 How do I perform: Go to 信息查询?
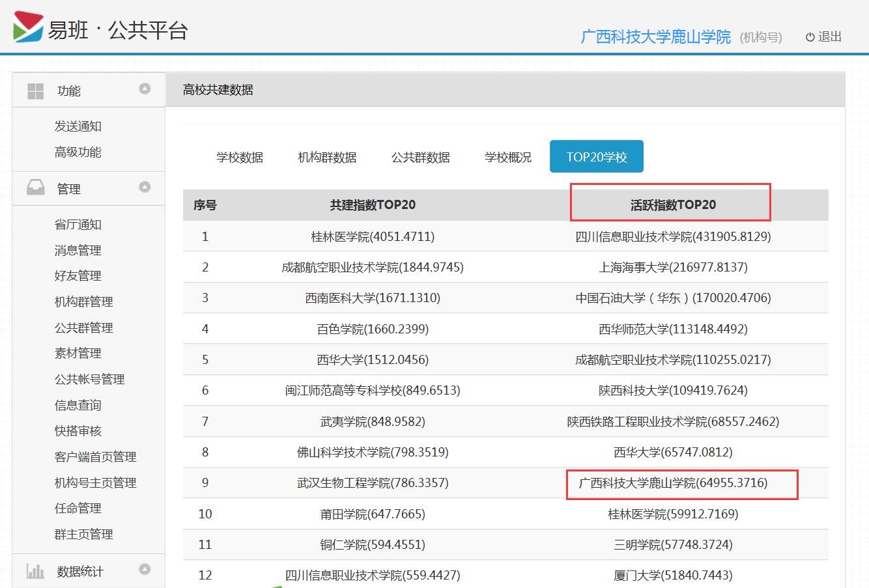[78, 405]
